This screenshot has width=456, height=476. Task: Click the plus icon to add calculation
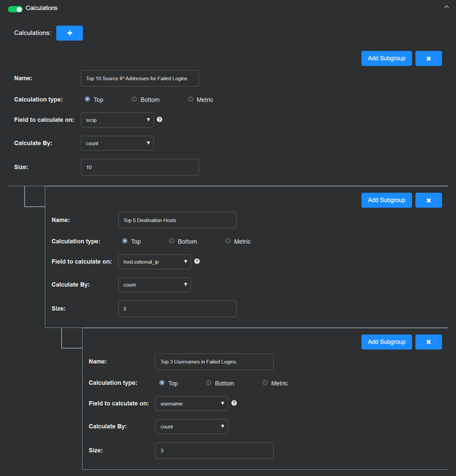pos(70,33)
